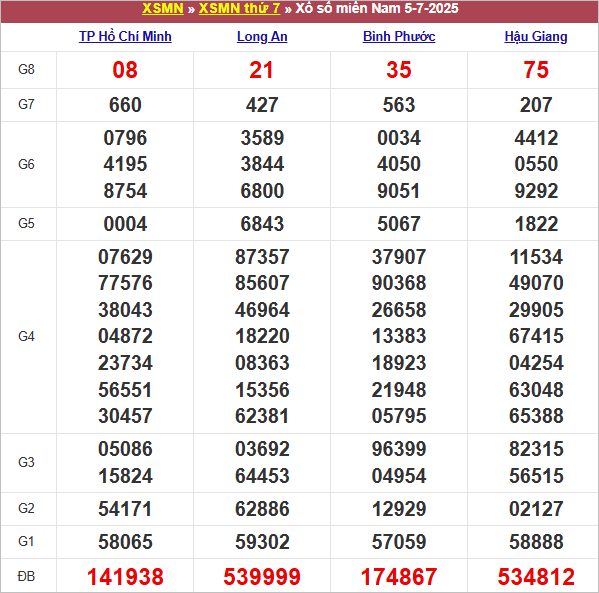Select G6 number 3844

tap(262, 164)
